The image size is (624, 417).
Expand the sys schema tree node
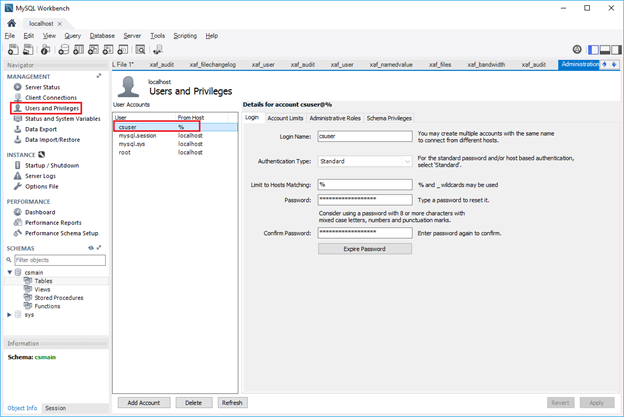(9, 314)
